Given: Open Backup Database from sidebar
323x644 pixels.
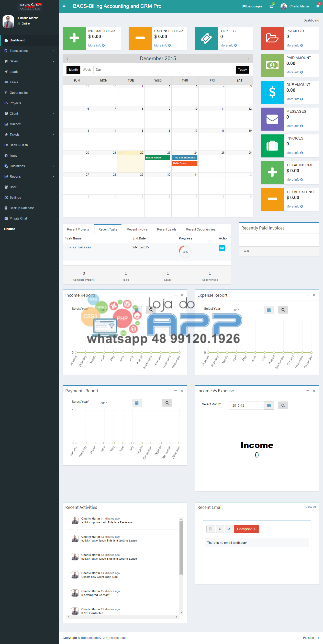Looking at the screenshot, I should pyautogui.click(x=22, y=208).
